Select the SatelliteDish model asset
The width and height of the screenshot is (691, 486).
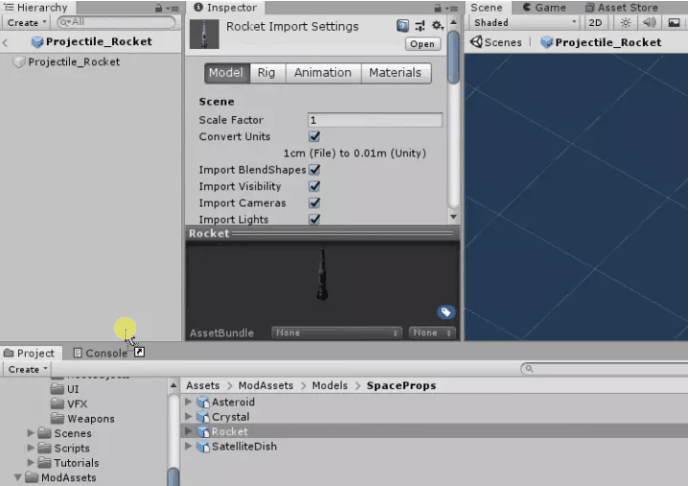pyautogui.click(x=237, y=446)
